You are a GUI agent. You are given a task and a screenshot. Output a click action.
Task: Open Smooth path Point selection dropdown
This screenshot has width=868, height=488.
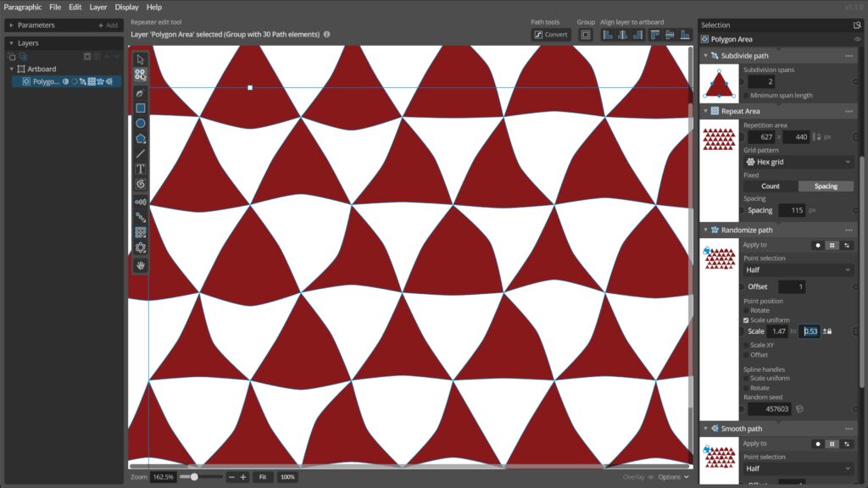click(798, 469)
